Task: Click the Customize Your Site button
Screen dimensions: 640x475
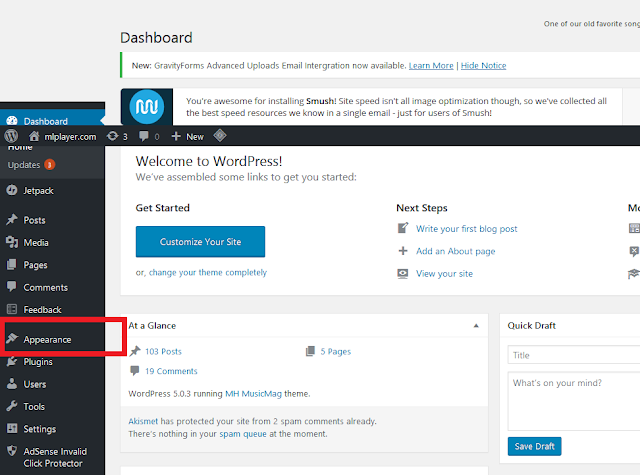Action: 200,242
